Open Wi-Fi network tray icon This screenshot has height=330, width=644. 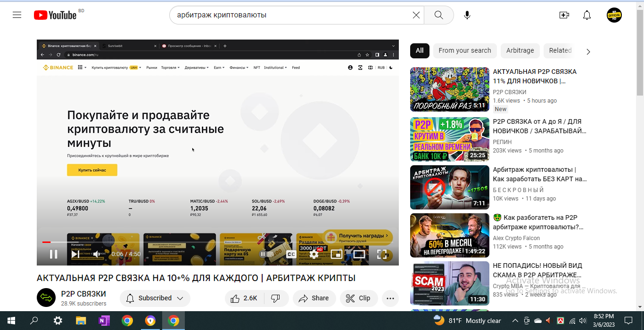point(572,321)
